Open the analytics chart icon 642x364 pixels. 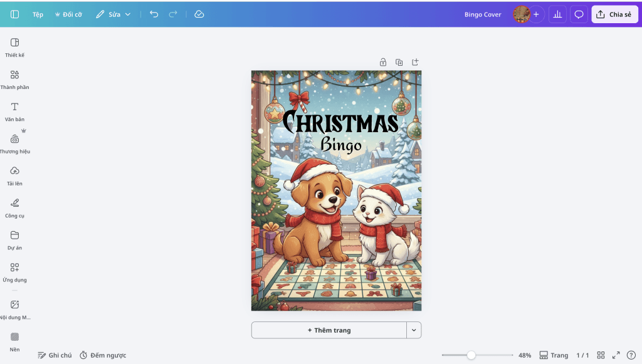[x=557, y=14]
